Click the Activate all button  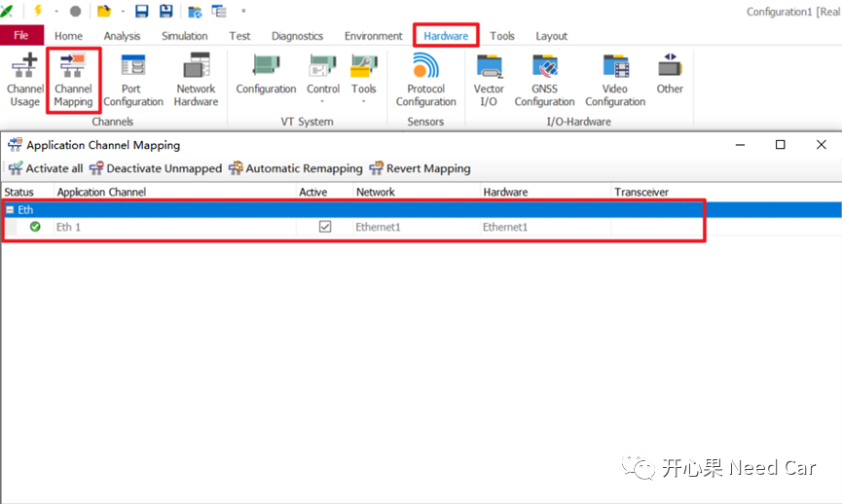tap(46, 168)
